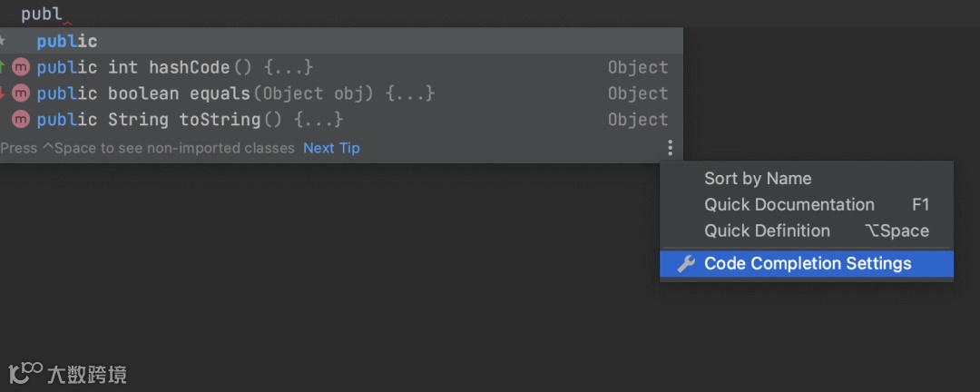Viewport: 980px width, 392px height.
Task: Click the non-imported classes hint text
Action: tap(148, 148)
